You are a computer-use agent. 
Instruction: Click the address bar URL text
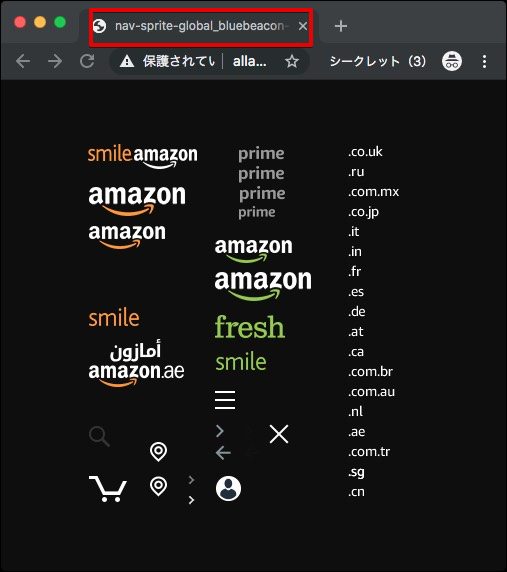point(250,61)
